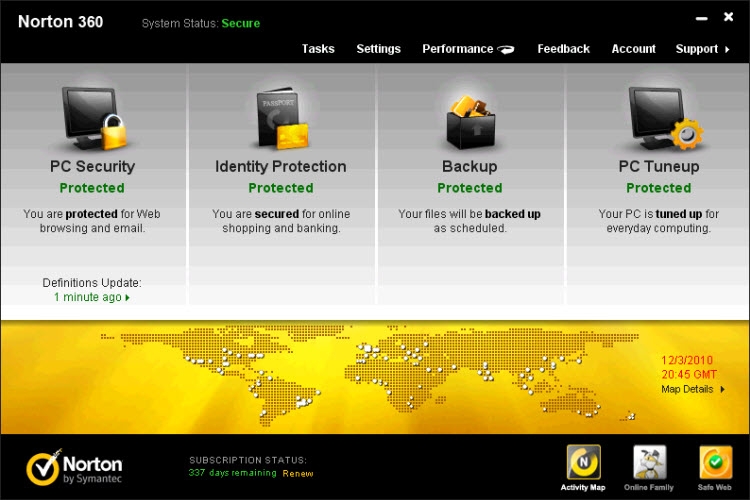The height and width of the screenshot is (500, 750).
Task: Open the Safe Web icon
Action: pyautogui.click(x=715, y=463)
